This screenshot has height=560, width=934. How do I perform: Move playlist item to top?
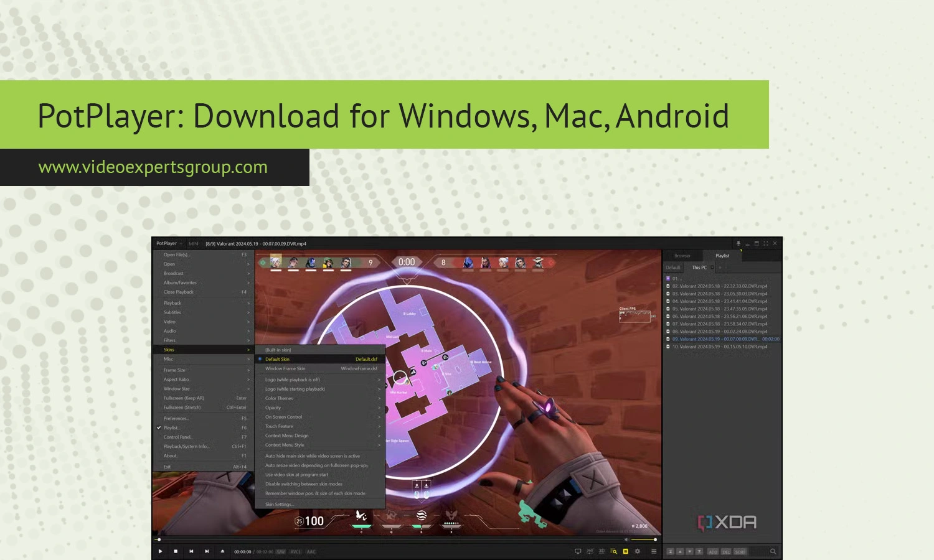(x=671, y=552)
